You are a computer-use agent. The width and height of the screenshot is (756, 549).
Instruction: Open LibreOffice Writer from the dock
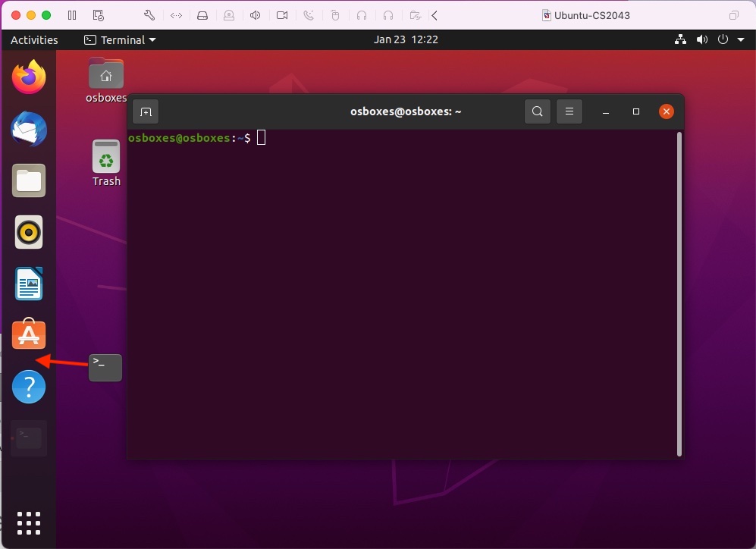(29, 284)
